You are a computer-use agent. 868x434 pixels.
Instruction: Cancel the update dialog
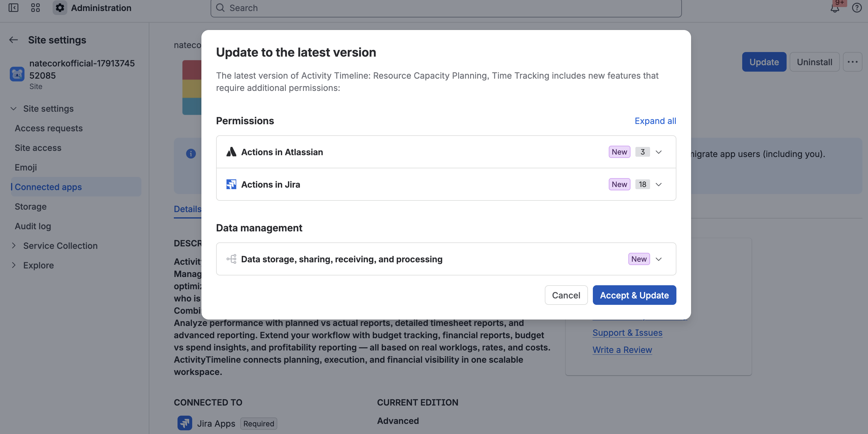pyautogui.click(x=566, y=295)
